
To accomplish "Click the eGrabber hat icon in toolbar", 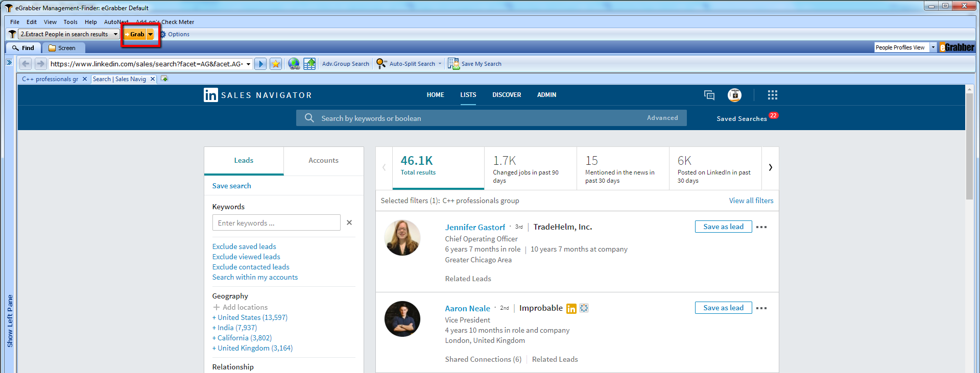I will coord(12,34).
